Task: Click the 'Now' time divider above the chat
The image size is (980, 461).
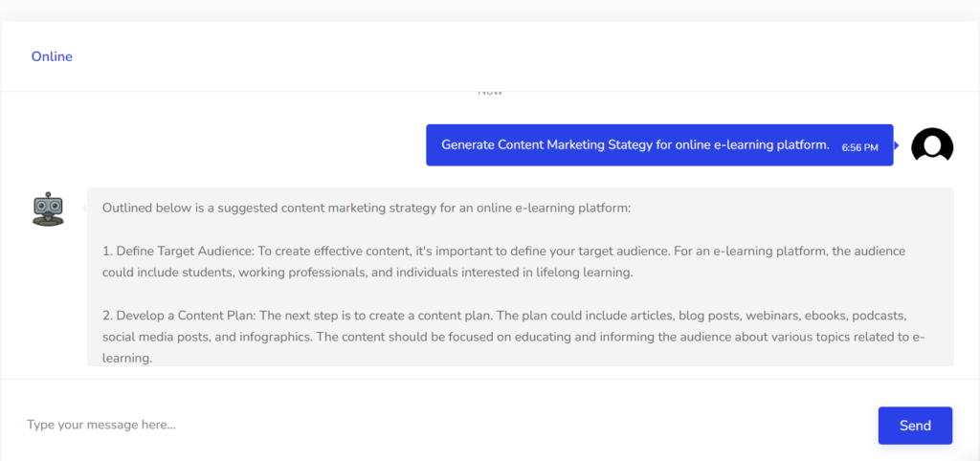Action: (490, 93)
